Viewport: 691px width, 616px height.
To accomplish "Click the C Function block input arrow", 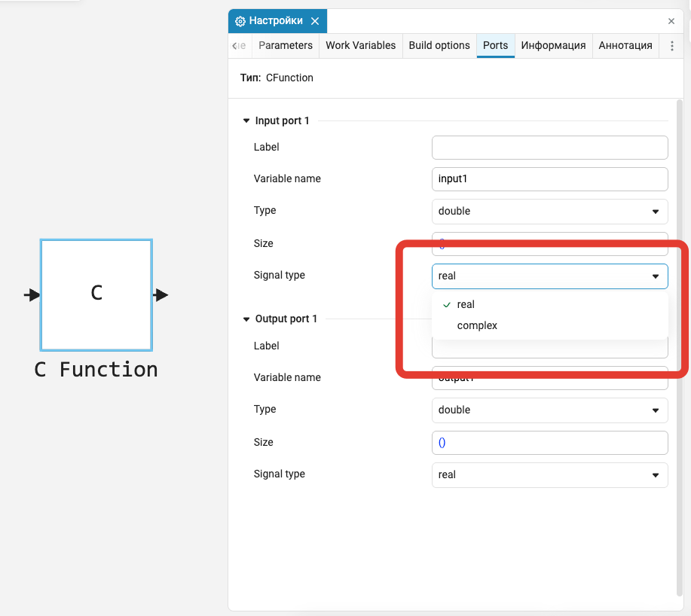I will coord(32,295).
